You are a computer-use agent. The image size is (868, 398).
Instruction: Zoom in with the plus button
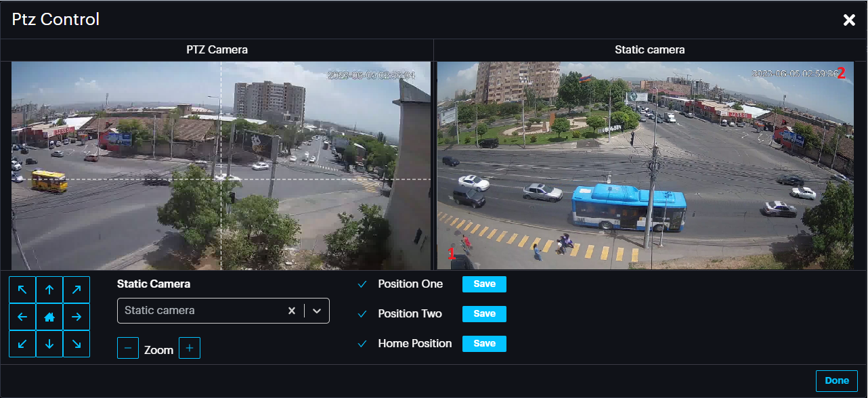(x=190, y=349)
